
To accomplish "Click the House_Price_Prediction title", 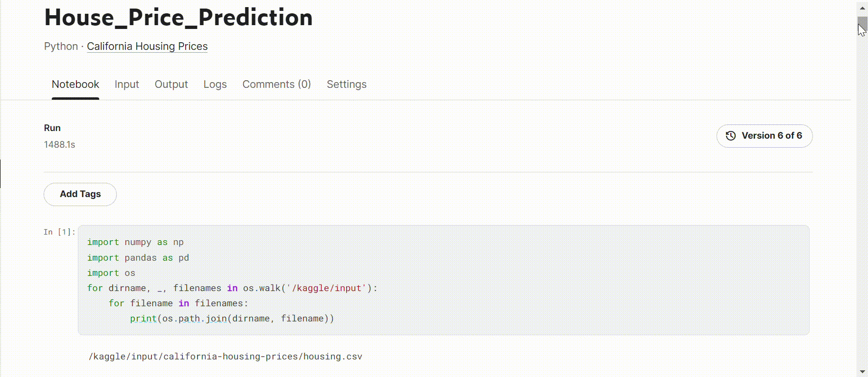I will pos(179,18).
